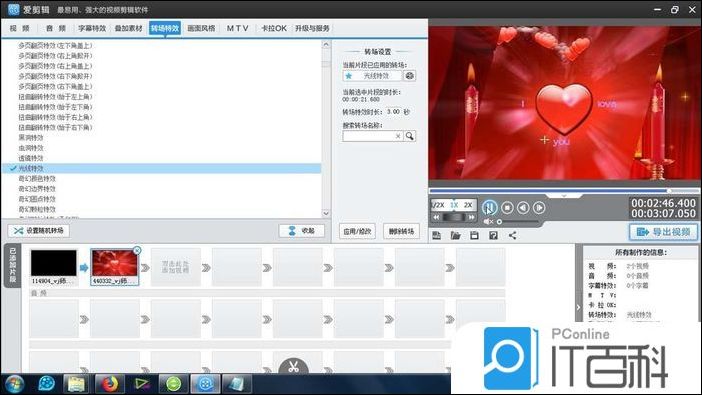Clear the transition search box with X

coord(398,136)
